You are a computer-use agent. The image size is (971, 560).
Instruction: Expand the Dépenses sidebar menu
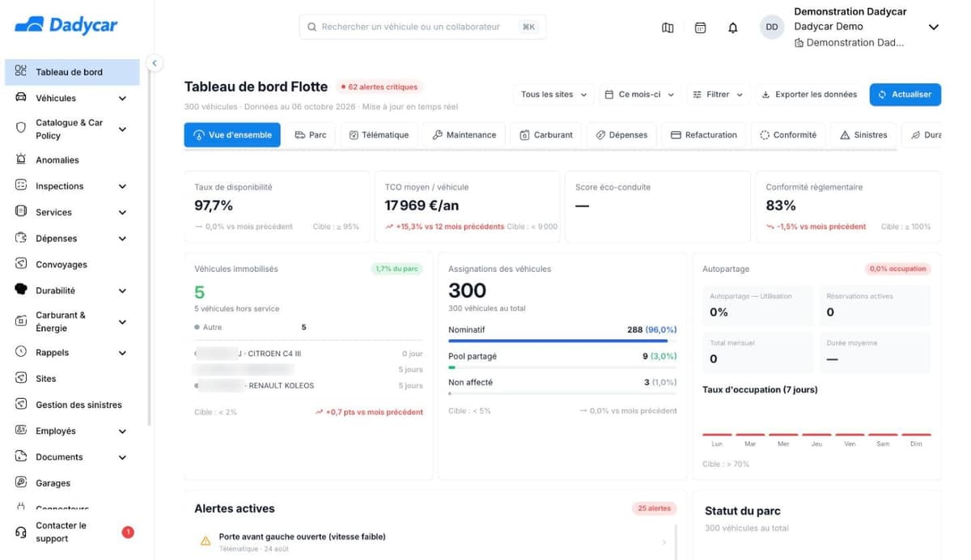[122, 239]
